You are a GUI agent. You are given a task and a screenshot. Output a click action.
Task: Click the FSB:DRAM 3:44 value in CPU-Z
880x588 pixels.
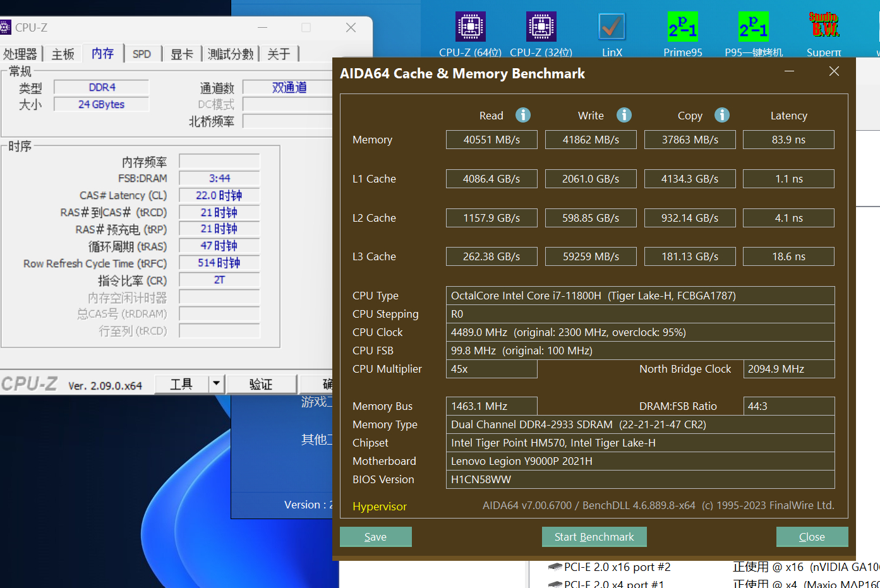pos(219,178)
